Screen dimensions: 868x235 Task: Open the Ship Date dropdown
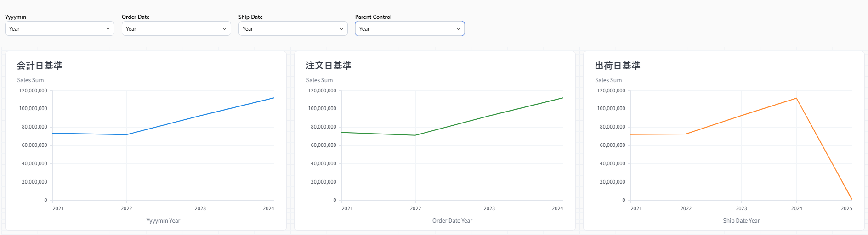293,29
